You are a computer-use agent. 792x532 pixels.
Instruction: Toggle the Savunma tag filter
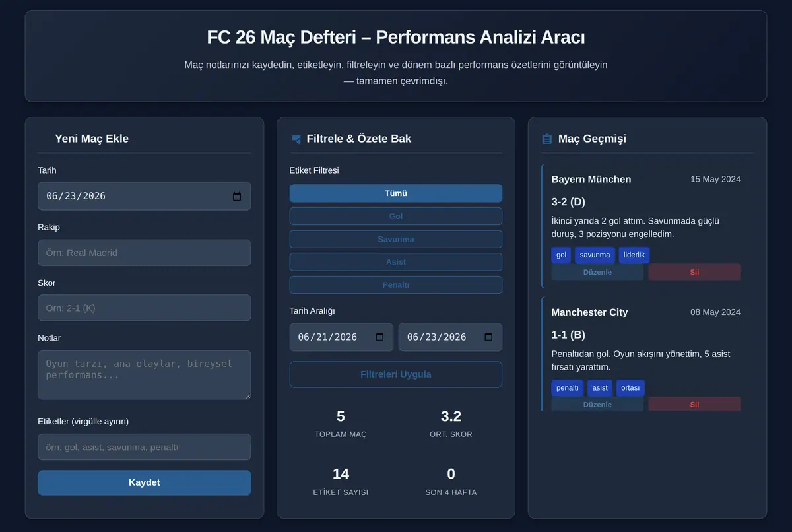(x=396, y=239)
